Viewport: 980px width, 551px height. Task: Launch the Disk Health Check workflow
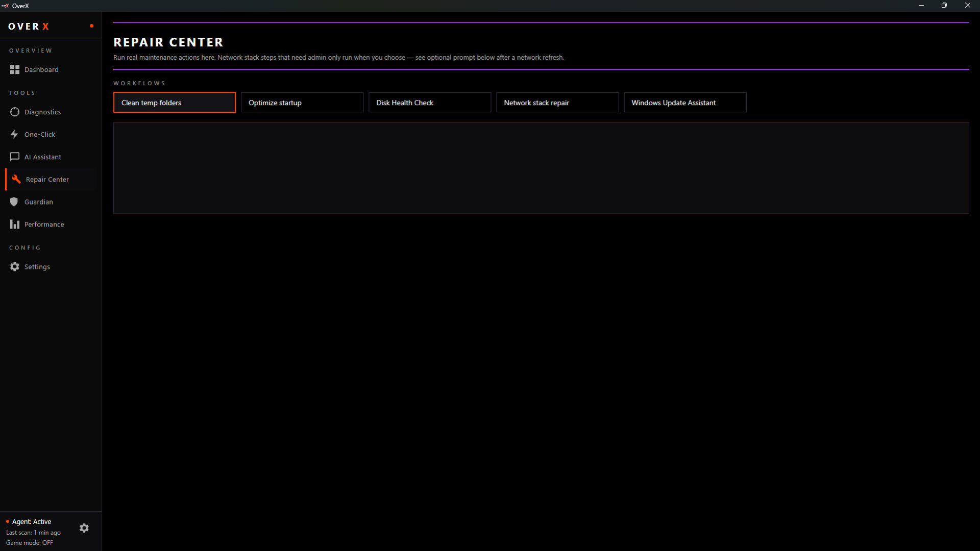429,103
